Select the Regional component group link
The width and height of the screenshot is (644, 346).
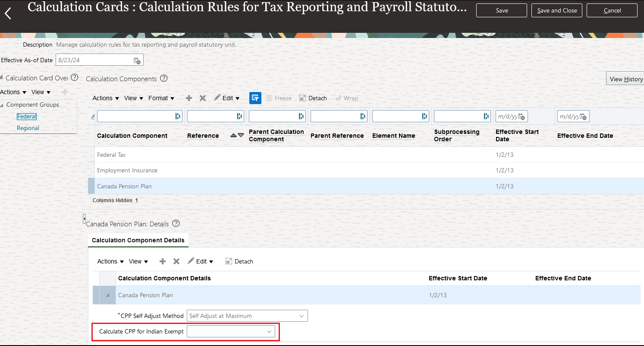point(28,128)
